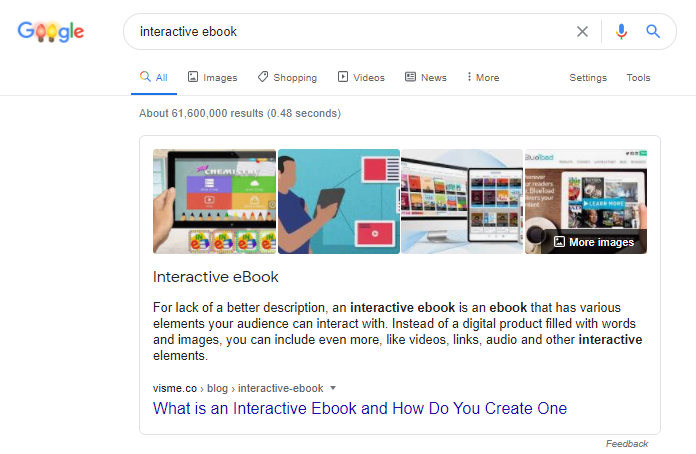This screenshot has width=696, height=454.
Task: Click the blue magnifier search button
Action: tap(653, 32)
